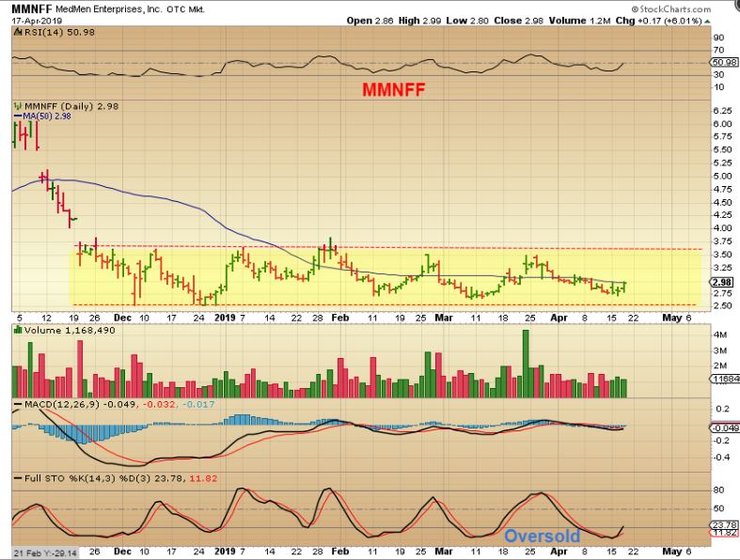Viewport: 740px width, 560px height.
Task: Click the 80 stochastic scale label
Action: [718, 490]
